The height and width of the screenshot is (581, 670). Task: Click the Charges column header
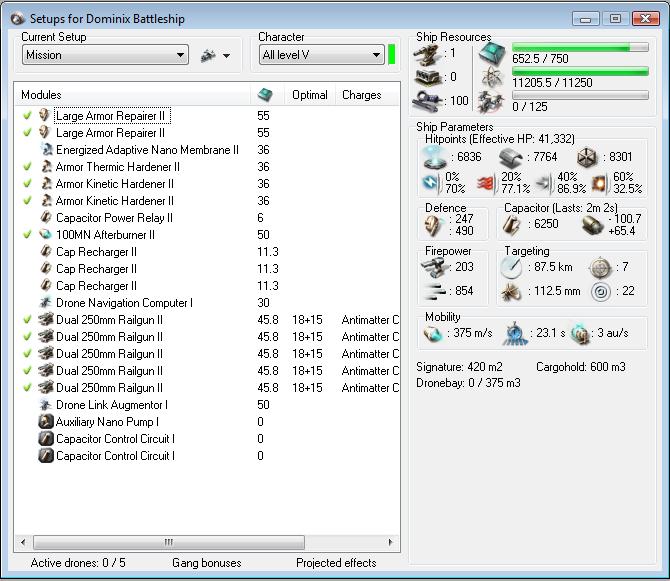tap(367, 95)
